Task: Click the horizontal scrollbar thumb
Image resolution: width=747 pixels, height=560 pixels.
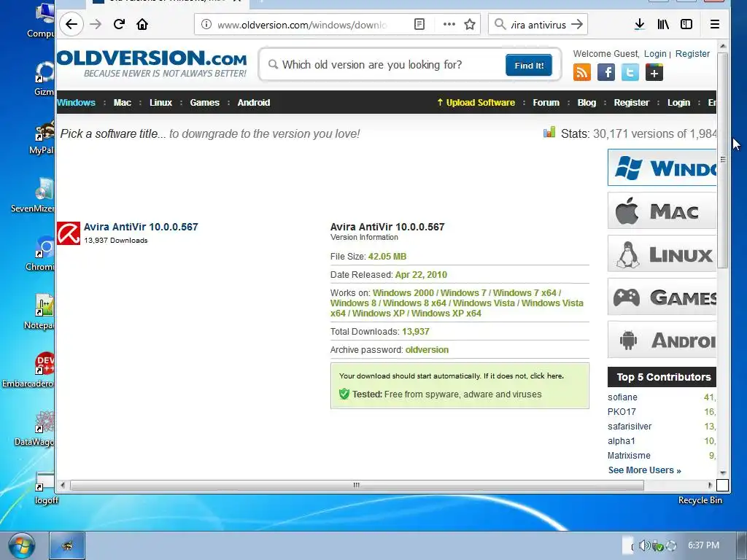Action: point(357,485)
